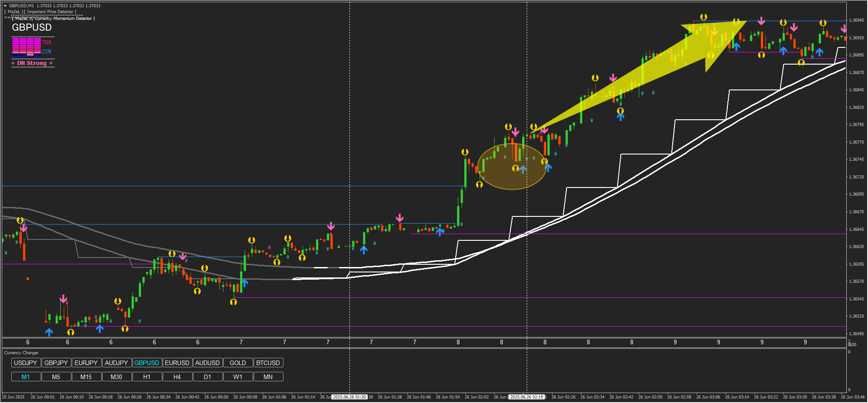Switch to the MN monthly timeframe

(x=268, y=377)
